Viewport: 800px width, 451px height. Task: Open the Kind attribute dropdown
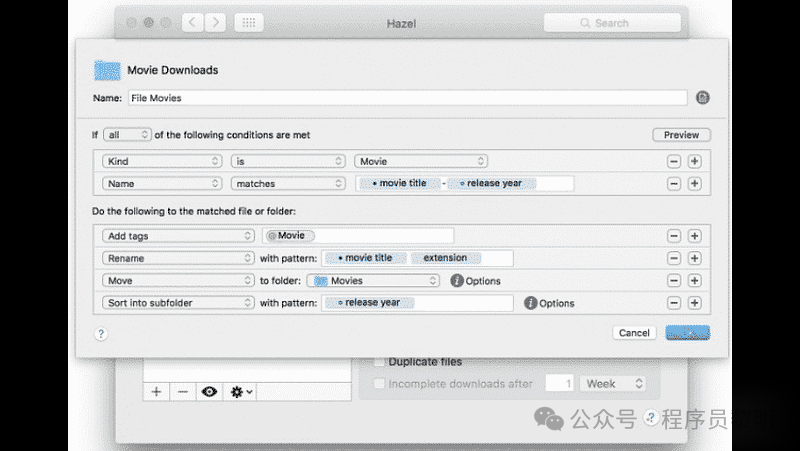[162, 161]
